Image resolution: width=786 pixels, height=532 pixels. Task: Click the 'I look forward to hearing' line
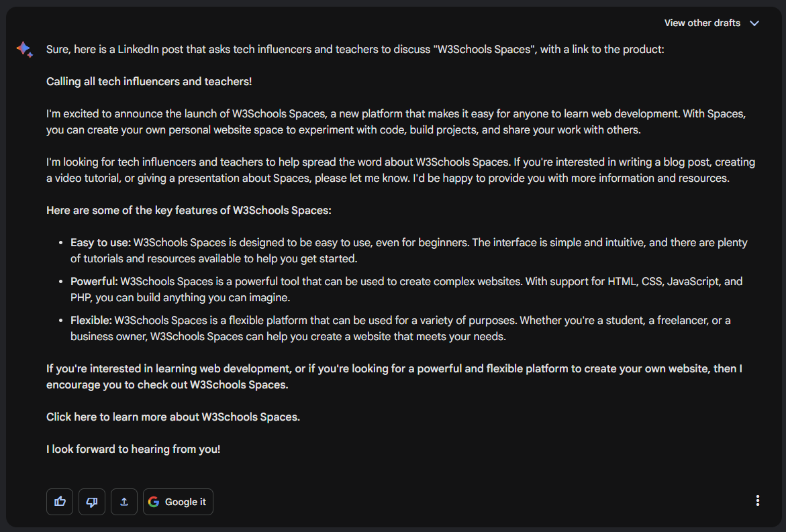[x=133, y=449]
